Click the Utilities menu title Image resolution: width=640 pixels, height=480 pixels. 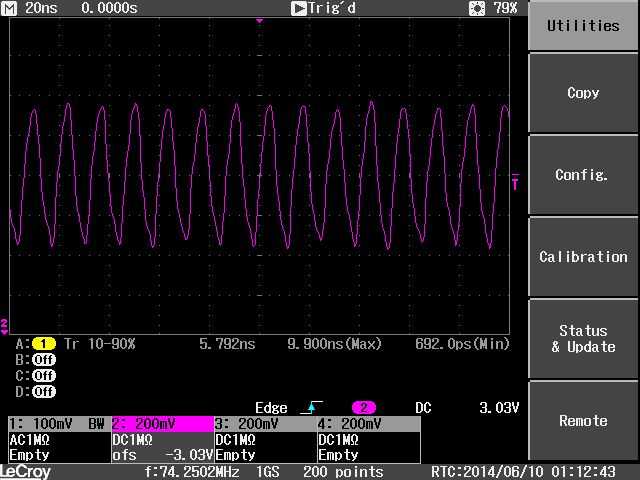pos(583,25)
